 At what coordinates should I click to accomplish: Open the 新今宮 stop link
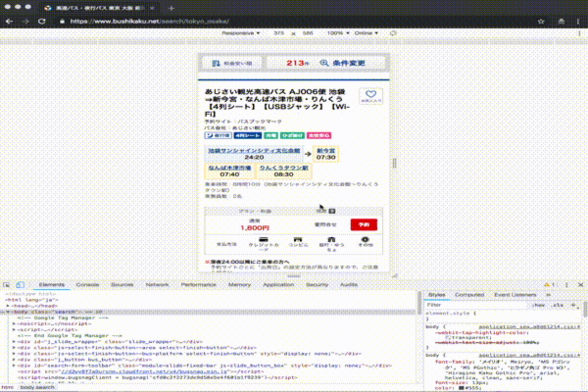[326, 151]
